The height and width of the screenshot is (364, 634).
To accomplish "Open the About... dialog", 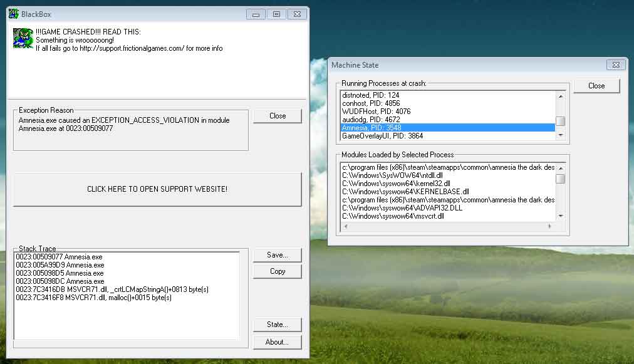I will pos(277,342).
